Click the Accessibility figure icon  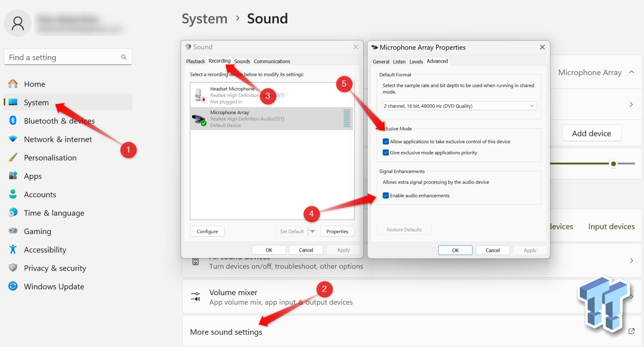(13, 250)
